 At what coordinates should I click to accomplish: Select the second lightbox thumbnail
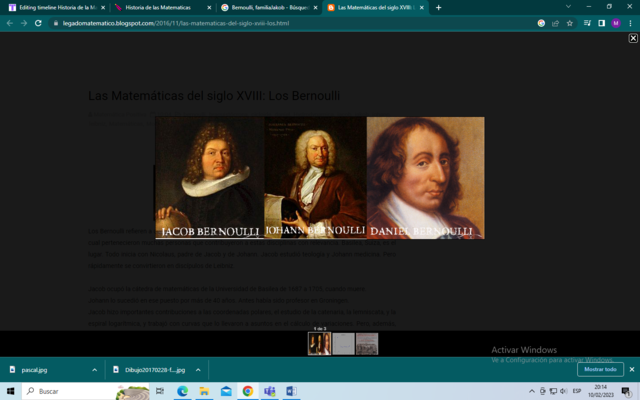tap(343, 344)
